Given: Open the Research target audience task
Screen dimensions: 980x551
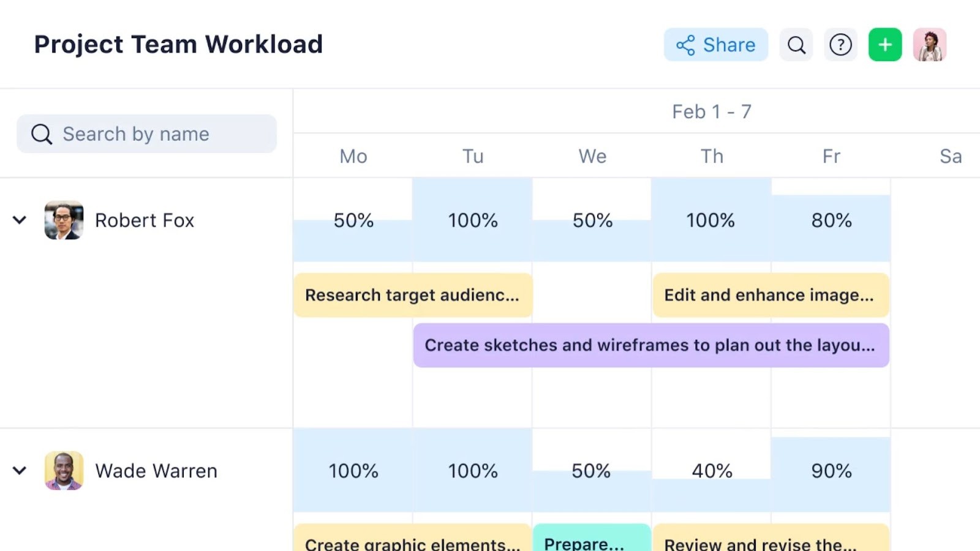Looking at the screenshot, I should pos(413,294).
